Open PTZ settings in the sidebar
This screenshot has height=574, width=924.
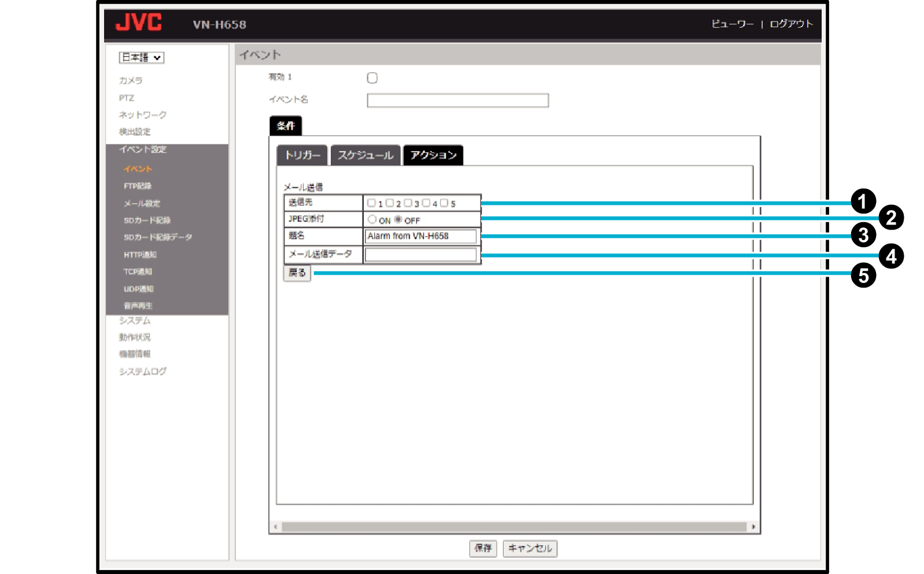tap(127, 98)
